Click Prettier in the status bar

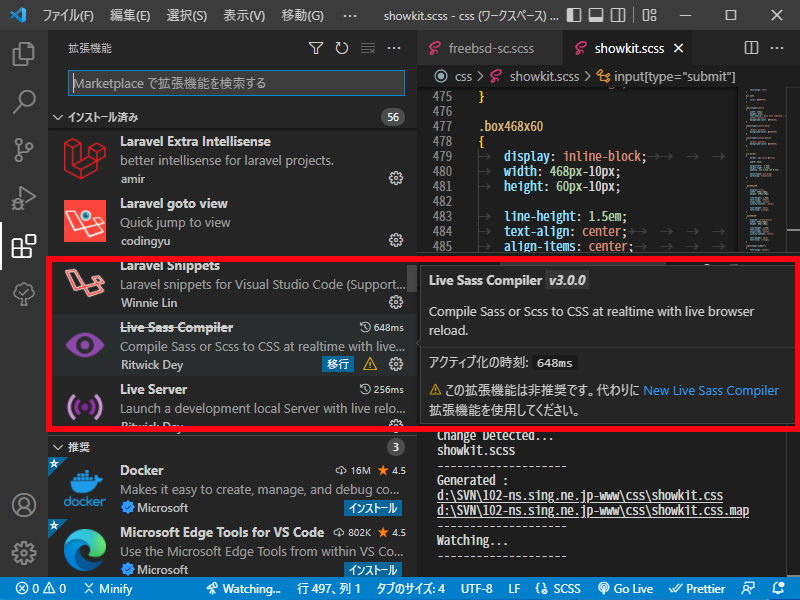(697, 588)
